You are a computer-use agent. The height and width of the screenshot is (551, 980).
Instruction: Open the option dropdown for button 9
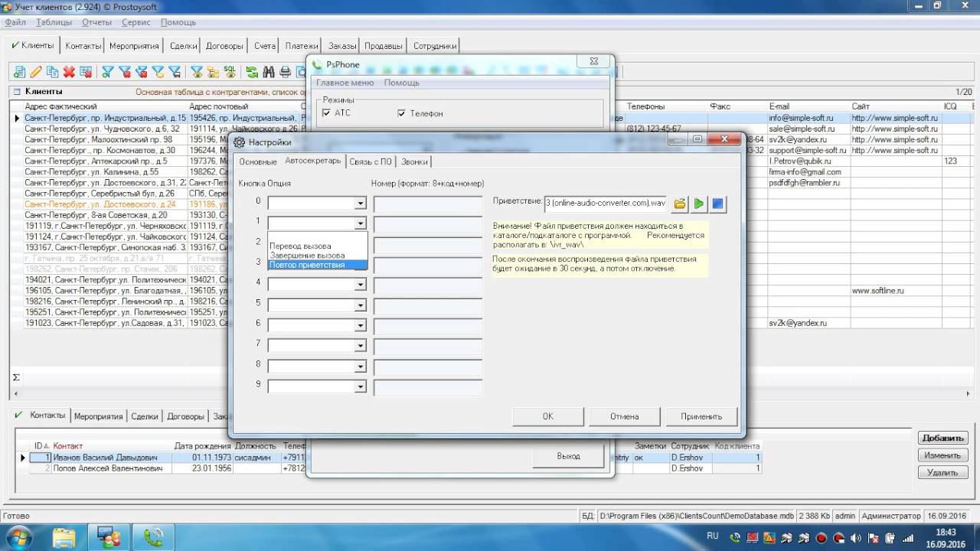(361, 386)
